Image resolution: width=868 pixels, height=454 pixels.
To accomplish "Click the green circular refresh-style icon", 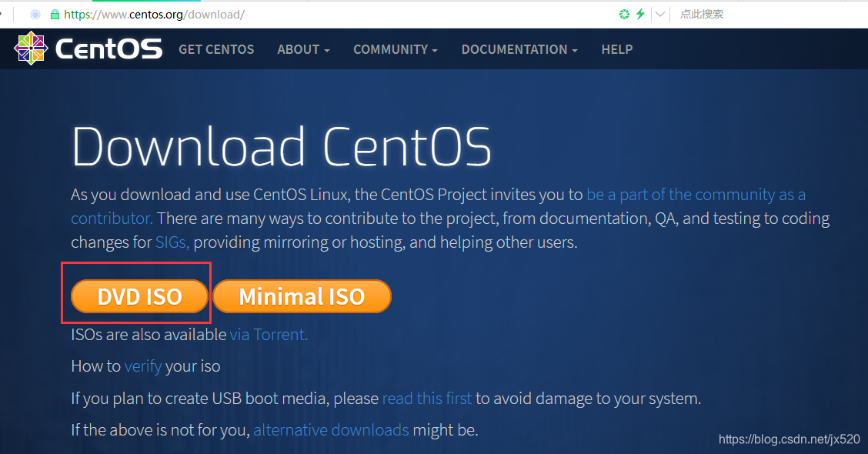I will (x=624, y=15).
